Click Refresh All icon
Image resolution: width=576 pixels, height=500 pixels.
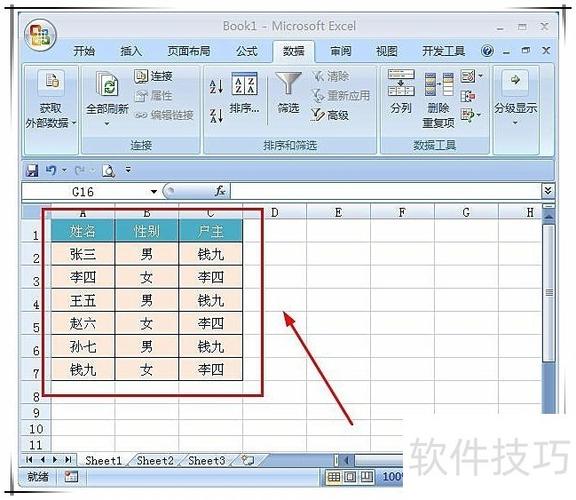coord(107,84)
